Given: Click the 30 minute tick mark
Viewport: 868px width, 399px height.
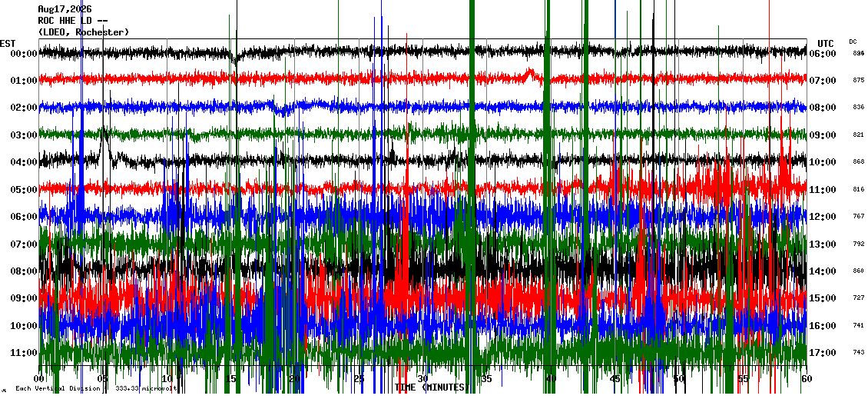Looking at the screenshot, I should (x=423, y=378).
